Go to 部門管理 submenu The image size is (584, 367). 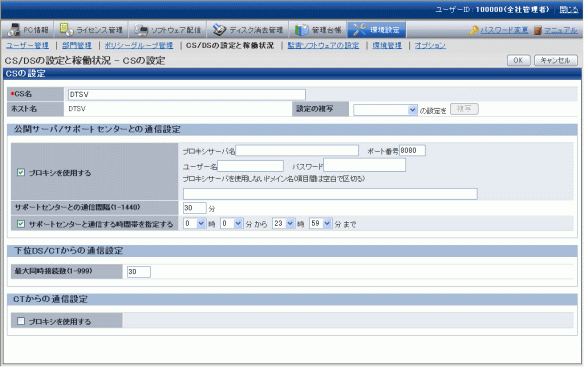tap(77, 45)
